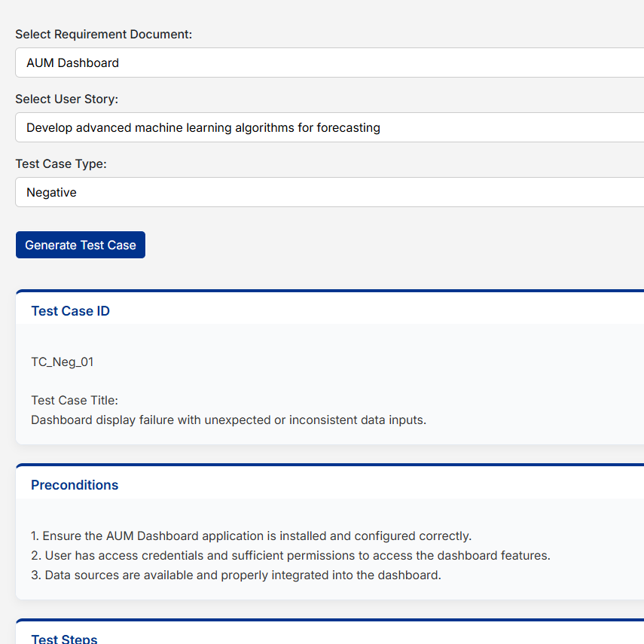Click the 'Select Requirement Document:' label
Screen dimensions: 644x644
[103, 35]
